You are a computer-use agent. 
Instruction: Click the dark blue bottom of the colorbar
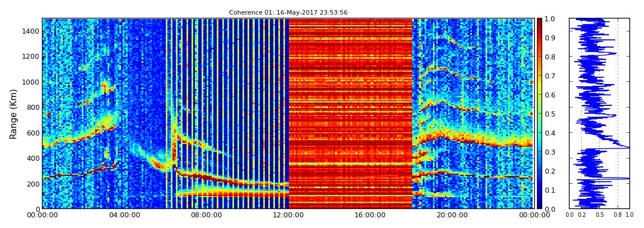(x=539, y=206)
